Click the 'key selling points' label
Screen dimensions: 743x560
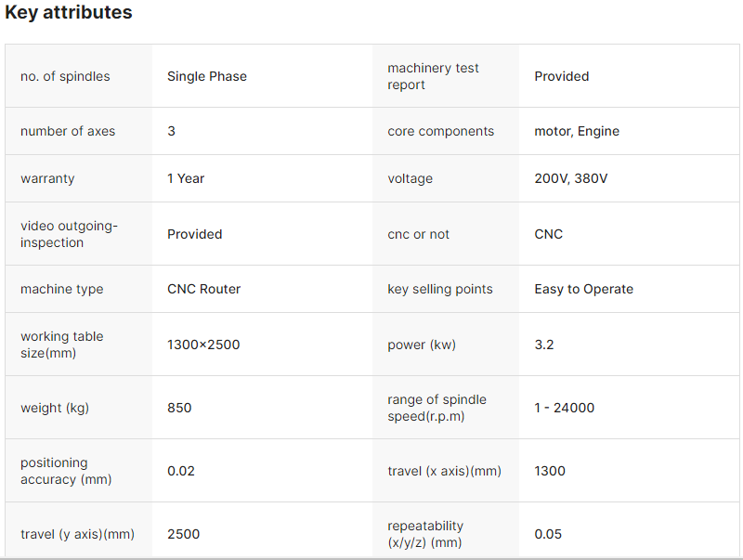click(440, 289)
